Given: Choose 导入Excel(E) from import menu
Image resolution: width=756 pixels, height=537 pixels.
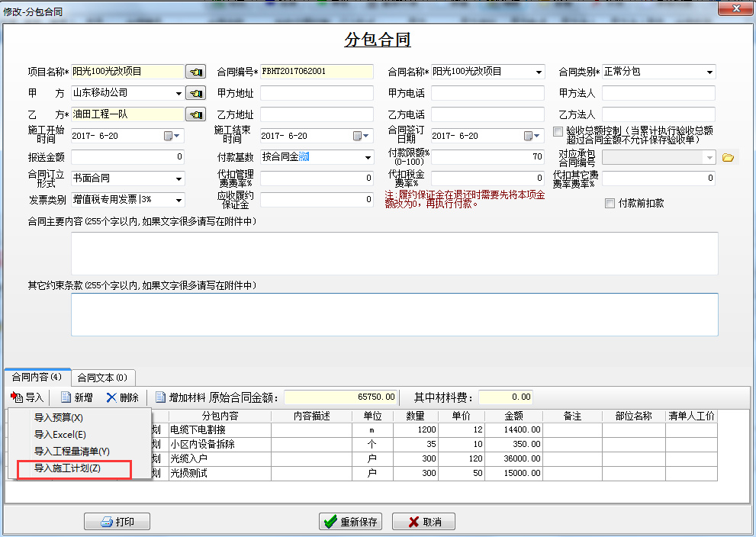Looking at the screenshot, I should click(x=60, y=434).
